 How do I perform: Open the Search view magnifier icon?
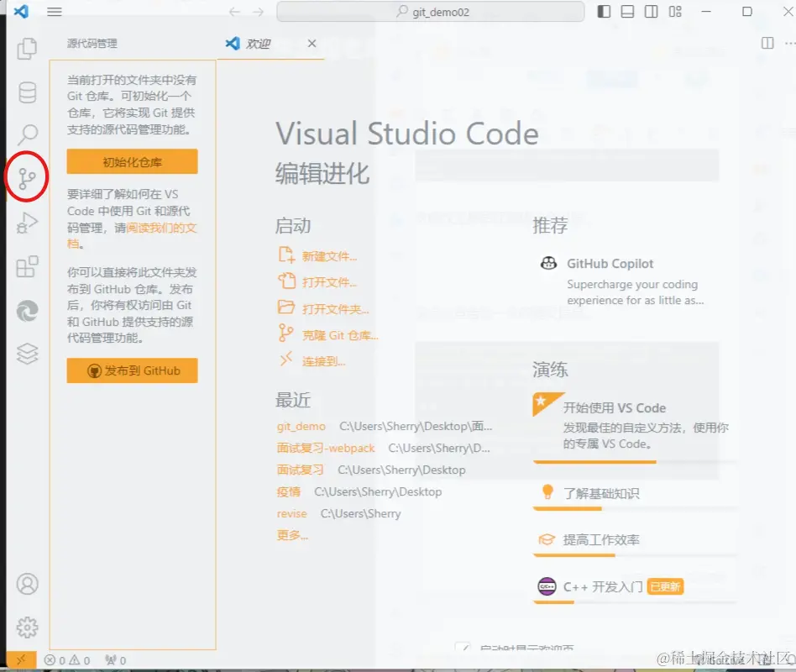28,134
